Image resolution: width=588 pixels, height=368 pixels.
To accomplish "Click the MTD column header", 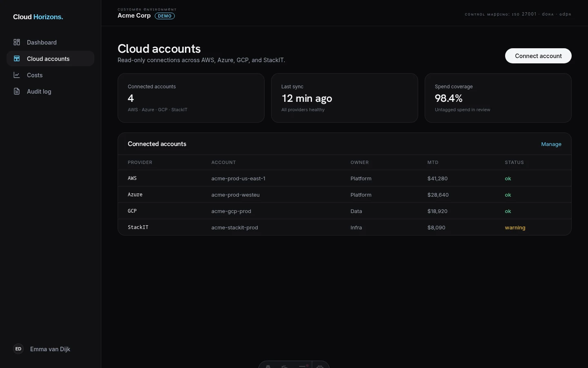I will (x=433, y=162).
